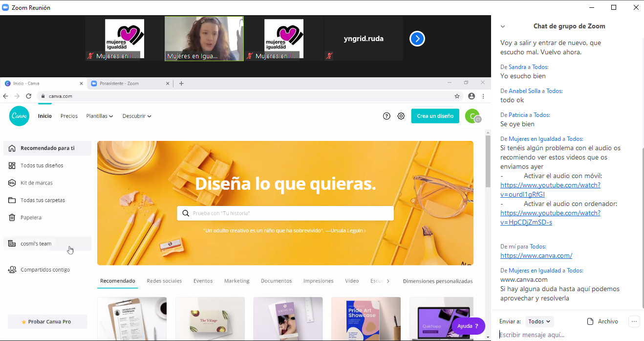Open cosmi's team in the sidebar

[x=47, y=244]
